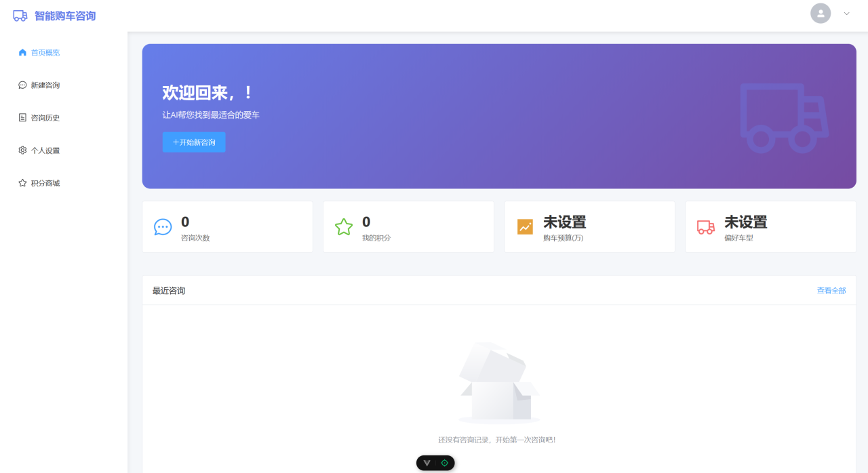868x473 pixels.
Task: Open the 咨询历史 menu item
Action: click(64, 117)
